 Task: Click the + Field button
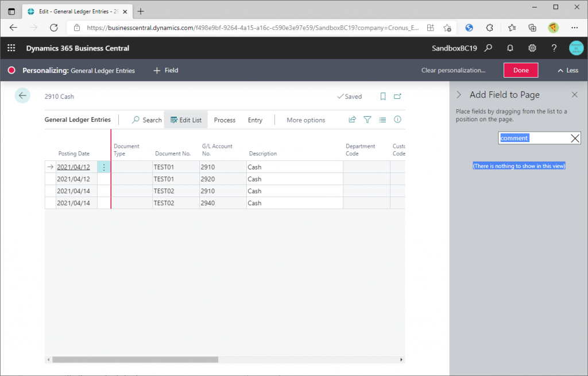coord(166,70)
